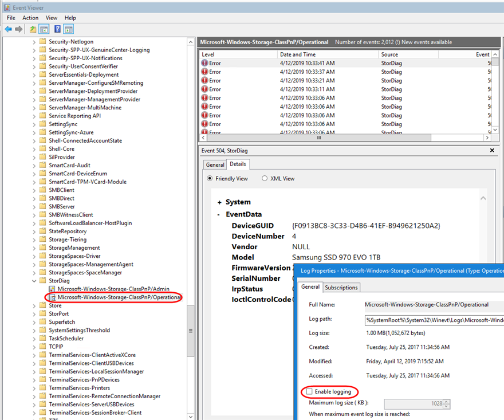Open the Subscriptions tab in Log Properties

tap(341, 288)
